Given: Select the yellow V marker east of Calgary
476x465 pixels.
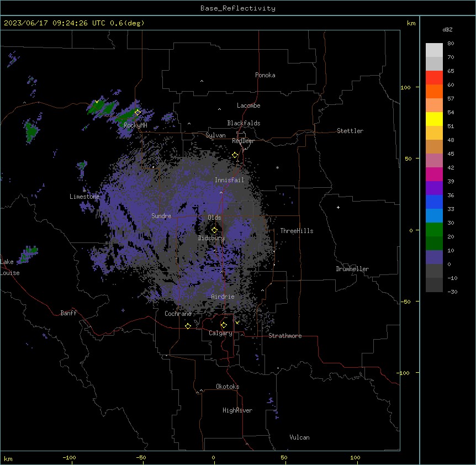Looking at the screenshot, I should (237, 323).
